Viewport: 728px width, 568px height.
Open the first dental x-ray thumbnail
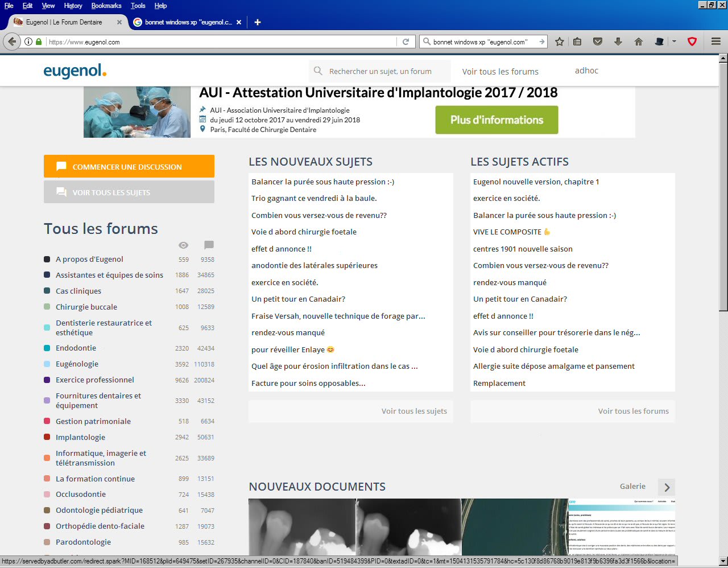301,527
